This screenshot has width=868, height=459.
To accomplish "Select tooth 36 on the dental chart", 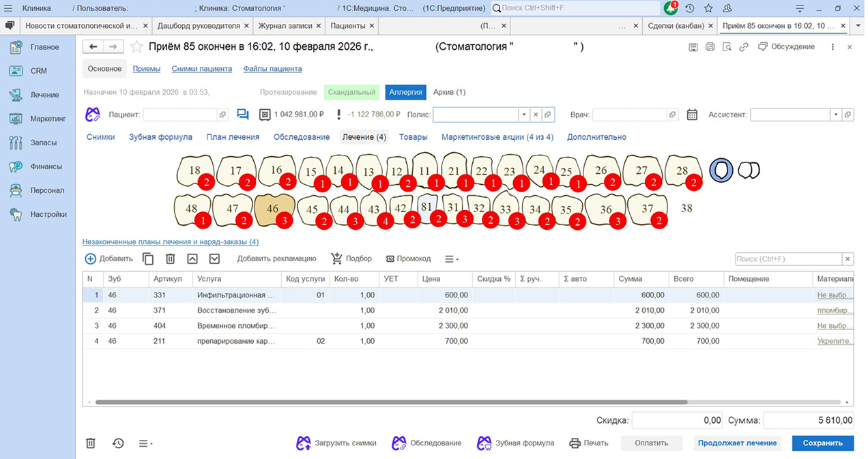I will (605, 209).
